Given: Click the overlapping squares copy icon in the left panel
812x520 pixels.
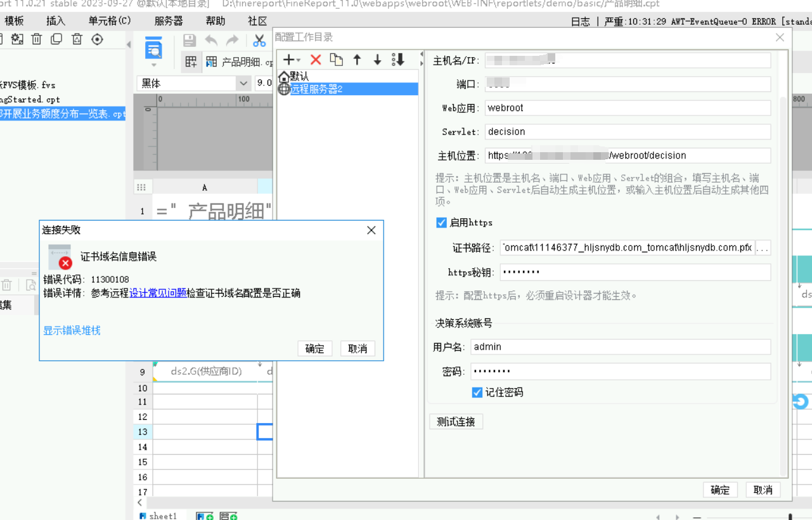Looking at the screenshot, I should pyautogui.click(x=56, y=39).
